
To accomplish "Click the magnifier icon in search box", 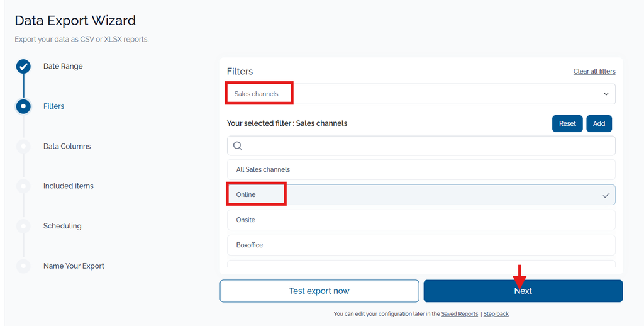I will pyautogui.click(x=237, y=145).
